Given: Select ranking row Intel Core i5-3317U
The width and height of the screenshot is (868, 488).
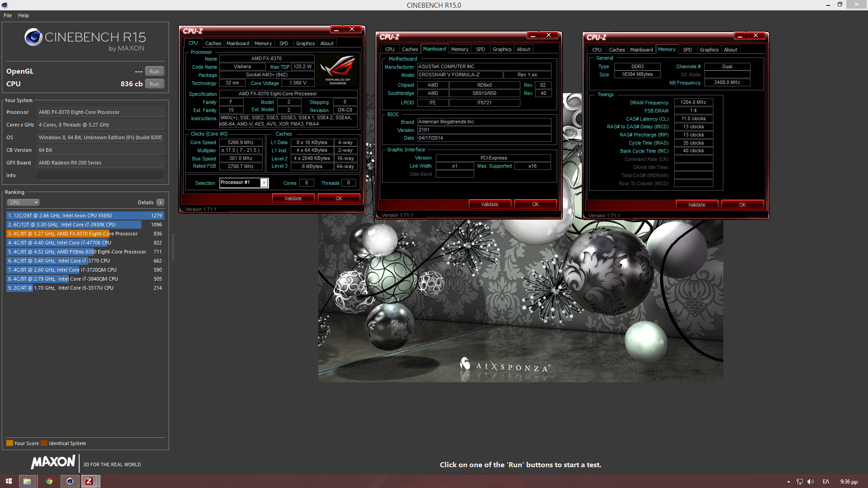Looking at the screenshot, I should pyautogui.click(x=85, y=288).
